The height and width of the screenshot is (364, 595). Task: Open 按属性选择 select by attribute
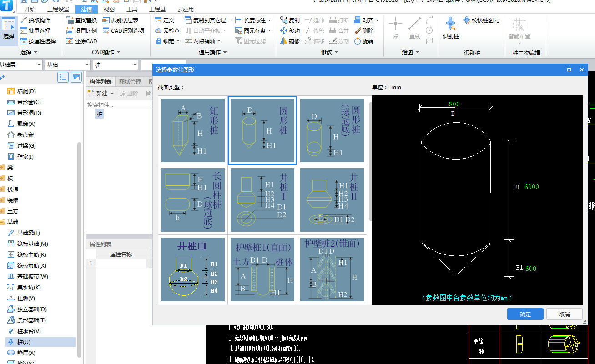click(38, 41)
